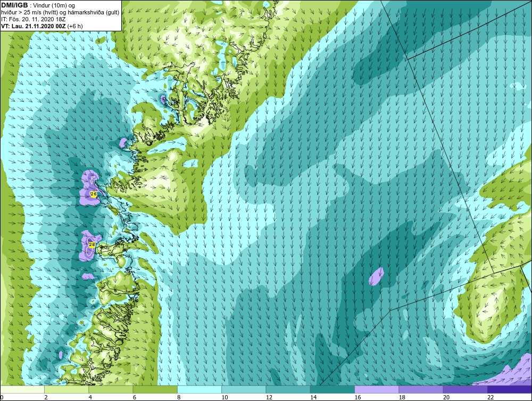Click the legend swatch for 4–6 m/s
The height and width of the screenshot is (401, 532).
(111, 389)
